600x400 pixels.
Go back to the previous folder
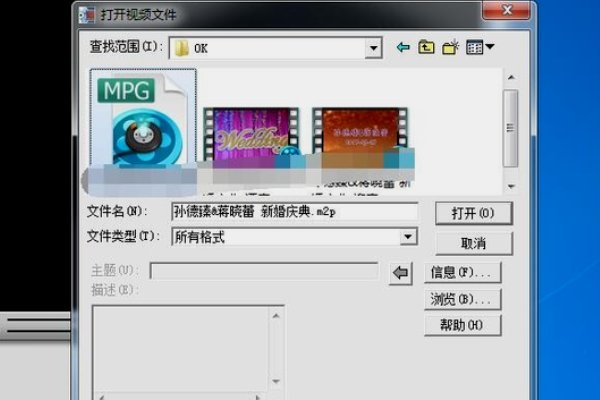click(403, 47)
